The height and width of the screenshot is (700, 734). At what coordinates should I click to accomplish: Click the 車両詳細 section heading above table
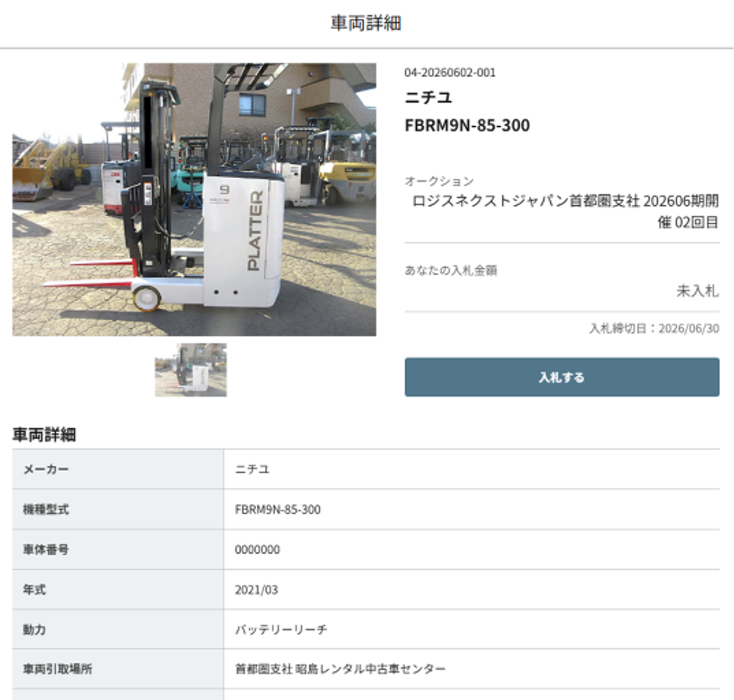44,435
